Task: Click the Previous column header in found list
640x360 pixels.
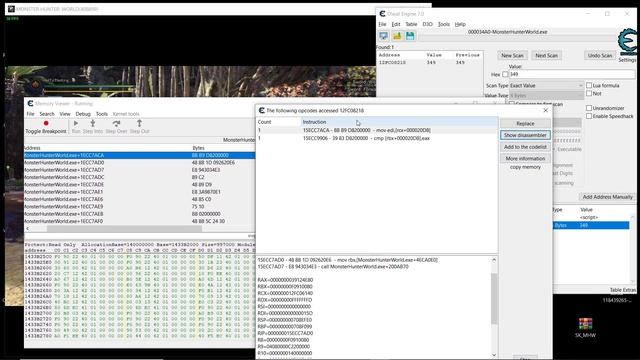Action: [467, 55]
